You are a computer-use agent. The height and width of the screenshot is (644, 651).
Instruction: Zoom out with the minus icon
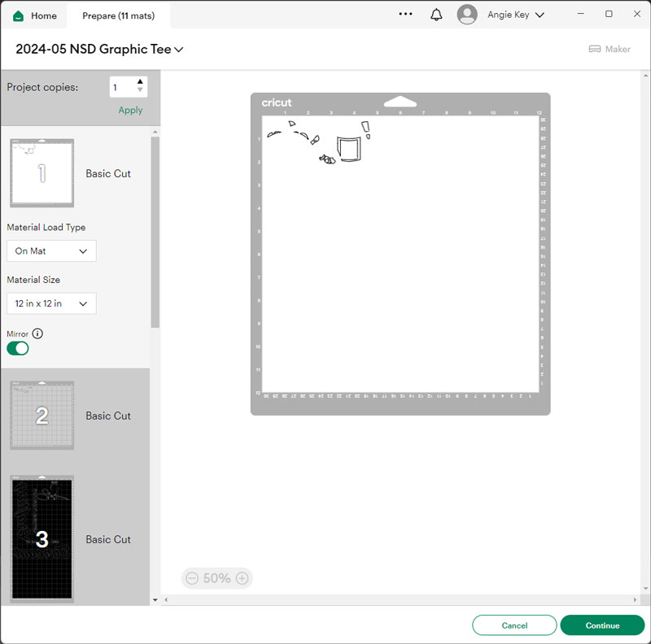192,578
